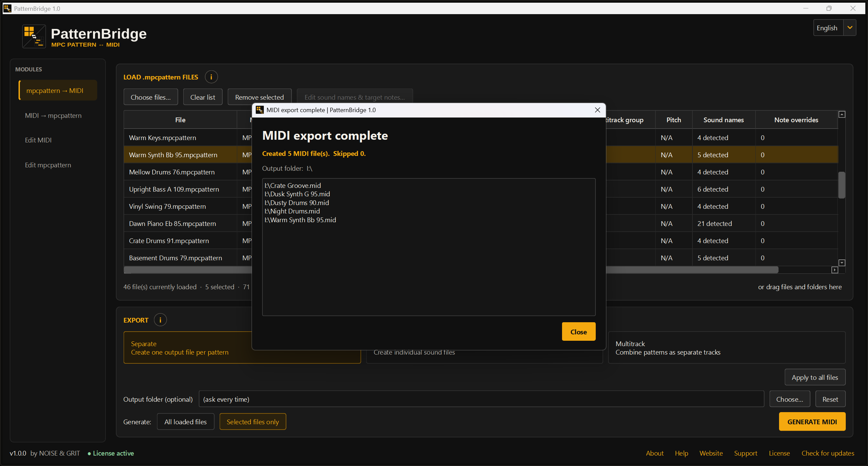Click I:\Night Drums.mid entry

pos(292,211)
